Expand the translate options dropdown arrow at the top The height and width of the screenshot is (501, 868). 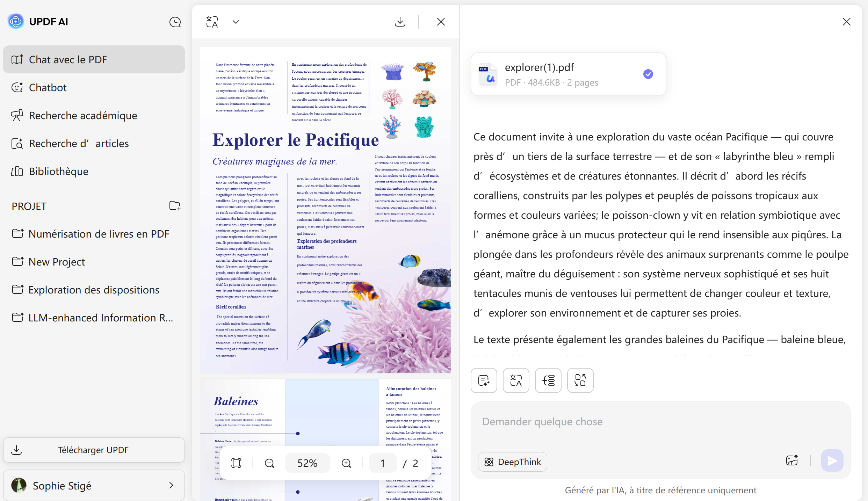coord(236,21)
